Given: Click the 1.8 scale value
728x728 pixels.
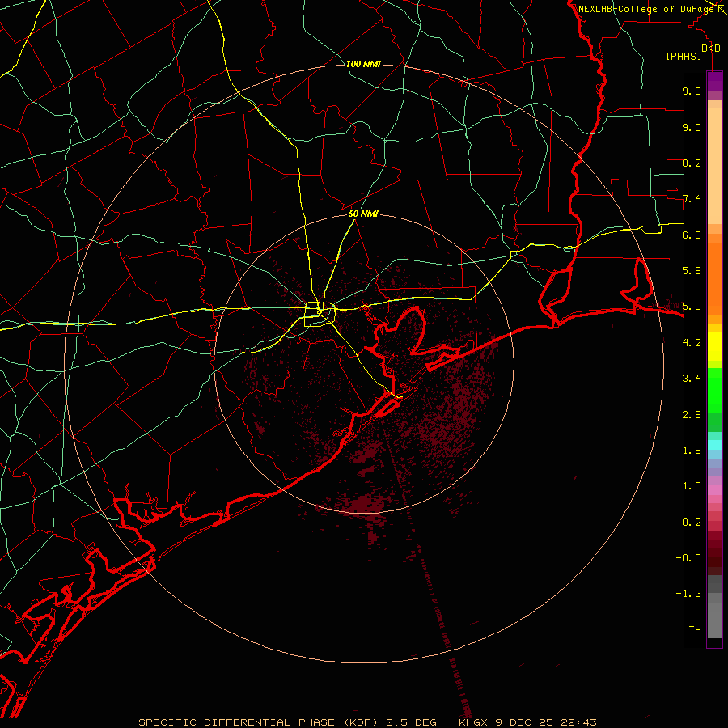Looking at the screenshot, I should click(692, 451).
